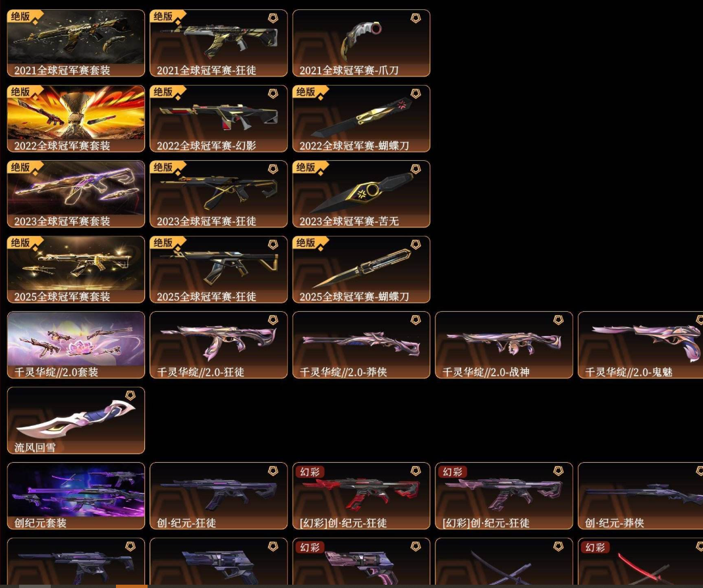703x588 pixels.
Task: Select the 2023全球冠军赛-狂徒 skin
Action: 218,194
